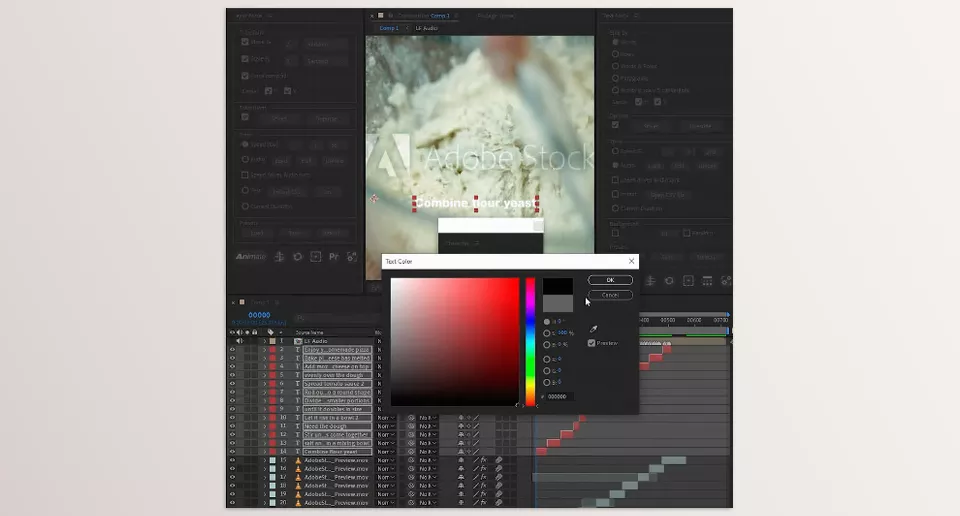Click the lock column header icon in timeline
Viewport: 960px width, 516px height.
point(255,332)
